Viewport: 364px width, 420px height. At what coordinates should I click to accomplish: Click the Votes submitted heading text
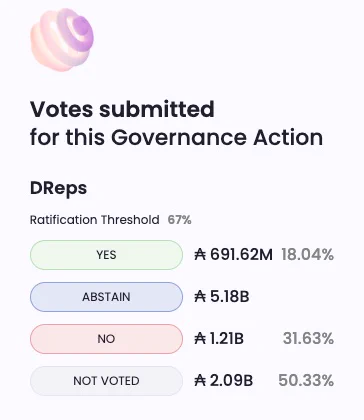(122, 109)
